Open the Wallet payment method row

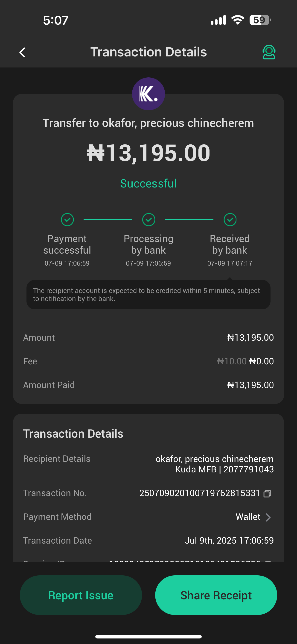click(x=248, y=517)
